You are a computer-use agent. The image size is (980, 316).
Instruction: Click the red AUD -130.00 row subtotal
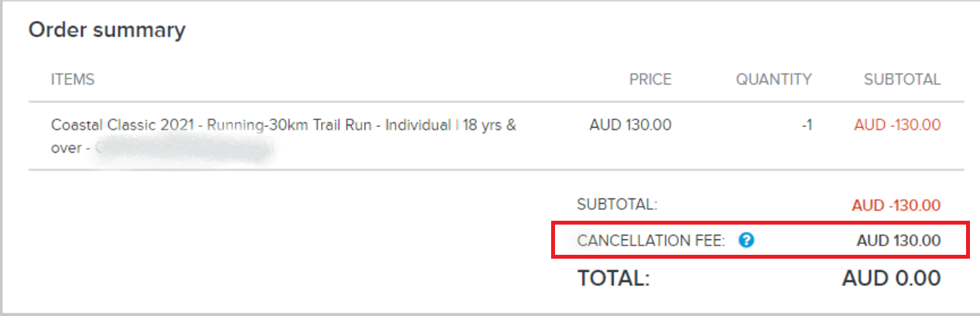click(897, 125)
